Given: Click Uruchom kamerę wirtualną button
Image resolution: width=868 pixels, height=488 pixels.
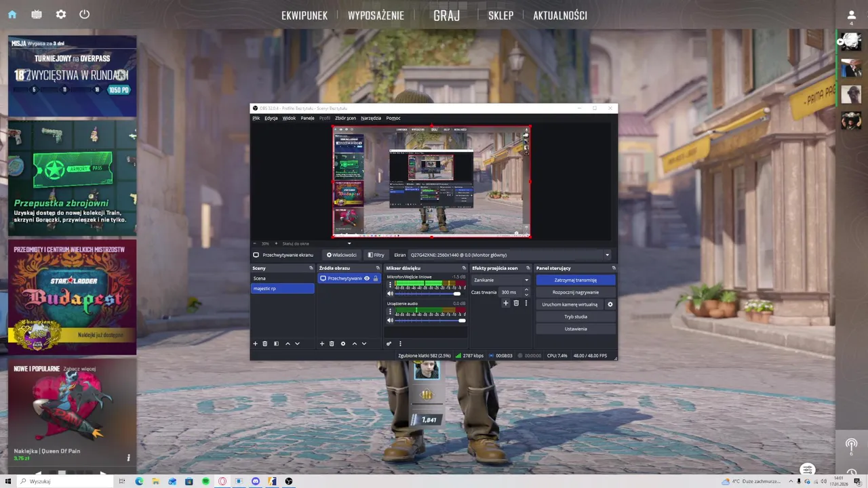Looking at the screenshot, I should (x=570, y=304).
